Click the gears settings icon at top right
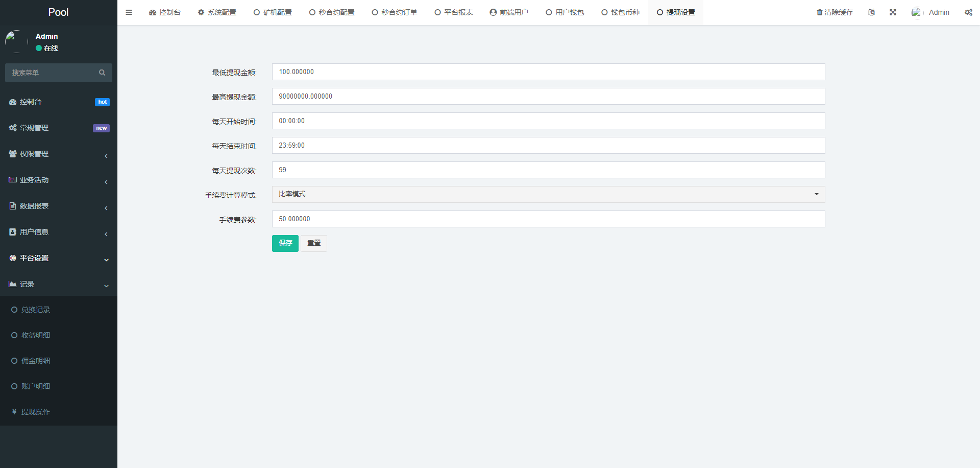 coord(968,12)
